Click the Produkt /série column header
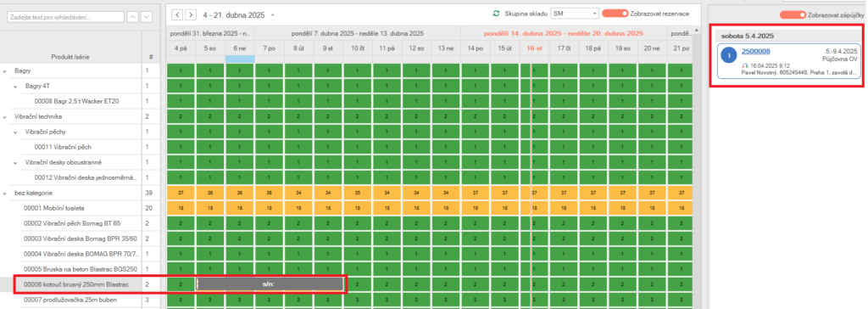Viewport: 868px width, 309px height. [x=71, y=57]
